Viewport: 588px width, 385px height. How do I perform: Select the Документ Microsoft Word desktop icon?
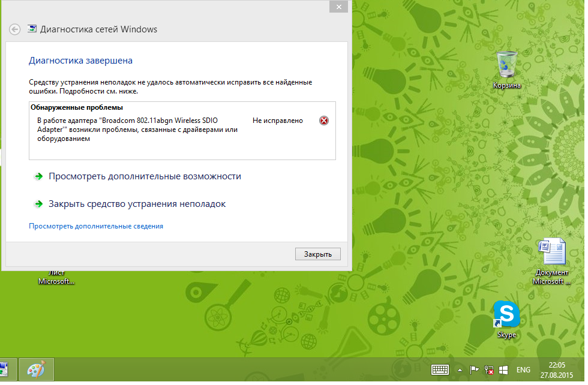click(551, 261)
